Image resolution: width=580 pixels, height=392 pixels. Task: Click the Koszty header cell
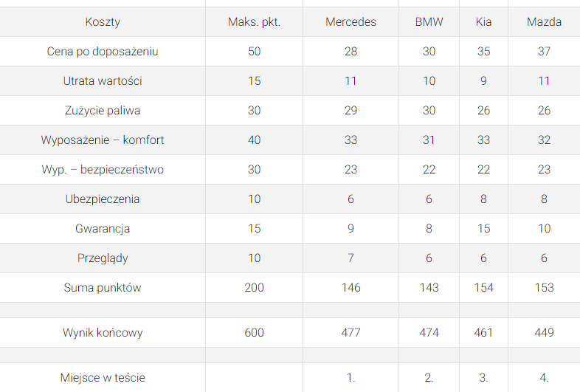click(x=103, y=22)
